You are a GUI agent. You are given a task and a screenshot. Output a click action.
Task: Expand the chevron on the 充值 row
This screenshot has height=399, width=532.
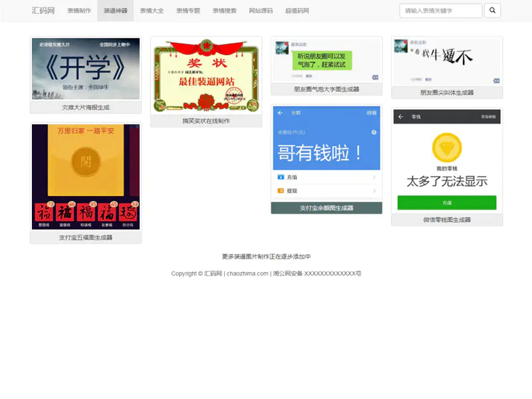tap(374, 177)
